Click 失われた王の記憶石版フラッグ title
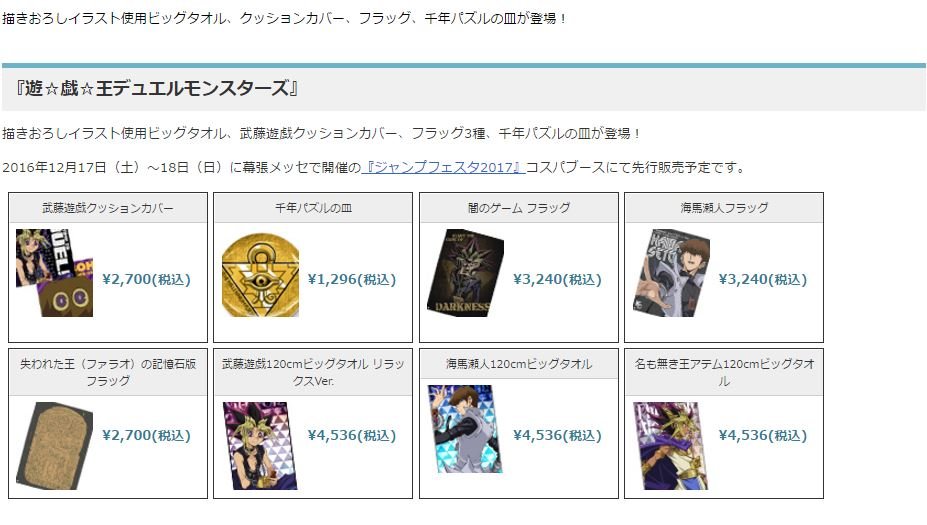The image size is (927, 525). [x=108, y=372]
